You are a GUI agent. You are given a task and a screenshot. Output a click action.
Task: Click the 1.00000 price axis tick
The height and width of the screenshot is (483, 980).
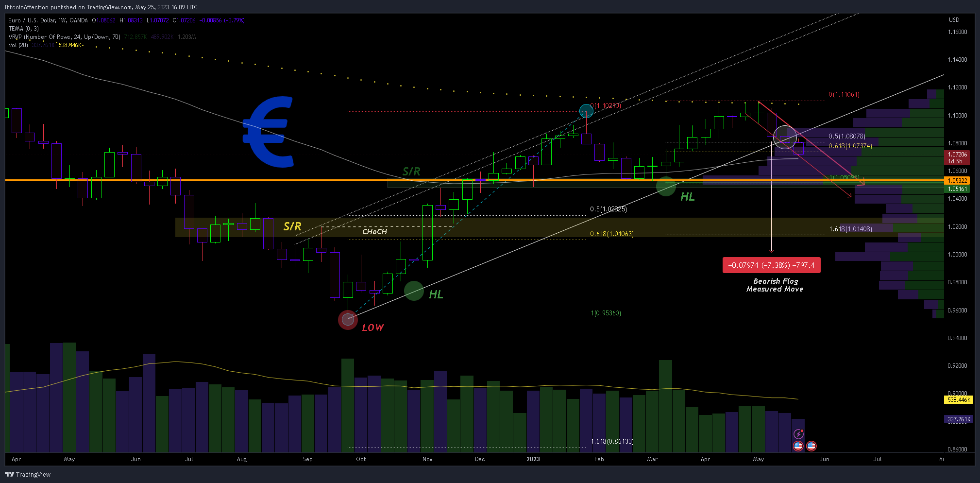pyautogui.click(x=958, y=255)
